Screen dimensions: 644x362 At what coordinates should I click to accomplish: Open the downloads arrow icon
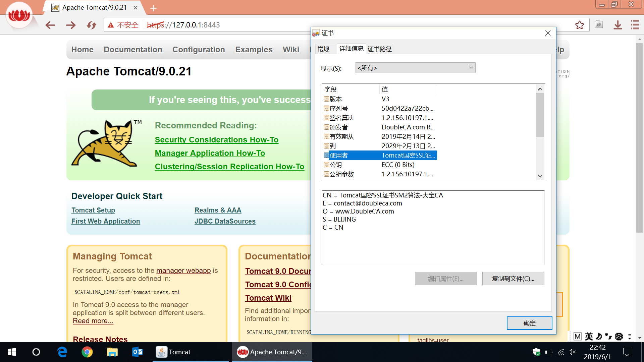click(618, 25)
